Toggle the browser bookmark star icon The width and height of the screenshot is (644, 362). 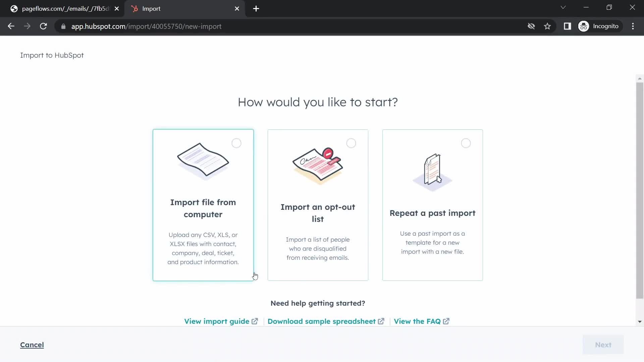547,26
